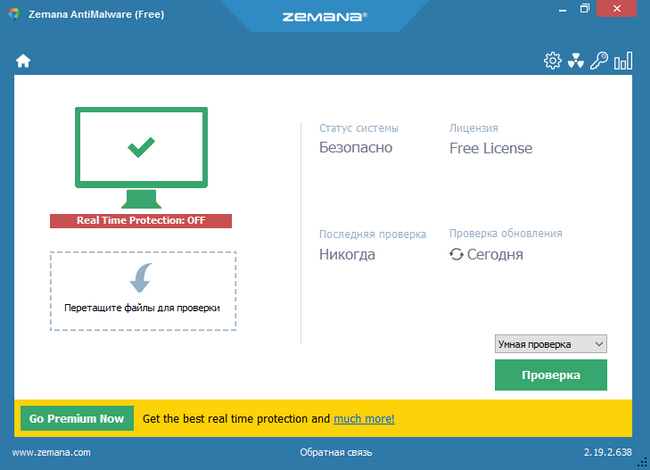650x470 pixels.
Task: Open the www.zemana.com link
Action: coord(51,453)
